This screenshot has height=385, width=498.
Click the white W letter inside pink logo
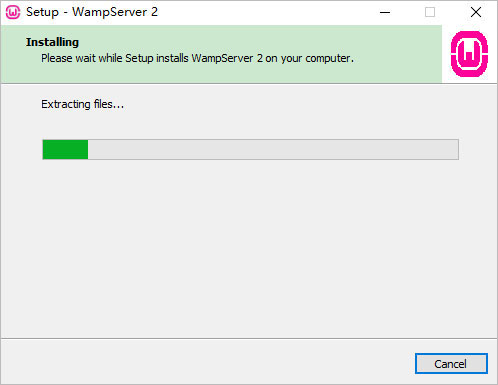click(469, 55)
